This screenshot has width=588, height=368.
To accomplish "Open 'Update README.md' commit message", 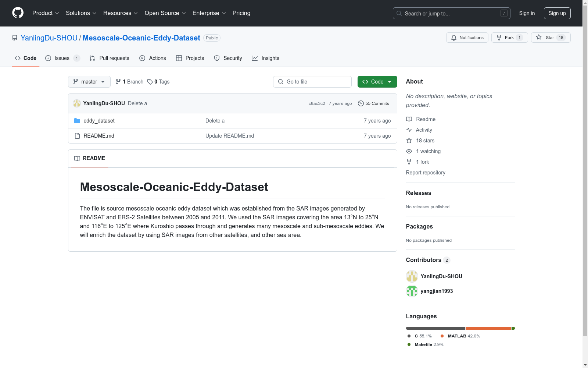I will (x=230, y=136).
